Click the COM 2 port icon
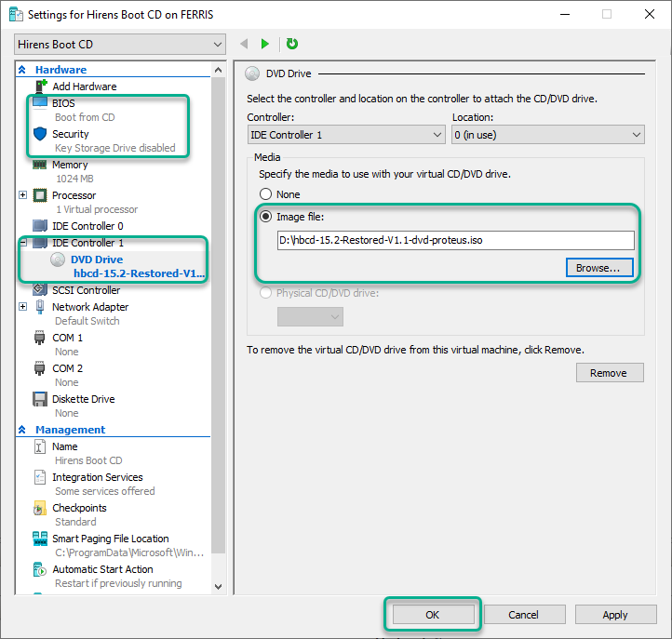This screenshot has width=672, height=639. pos(39,368)
